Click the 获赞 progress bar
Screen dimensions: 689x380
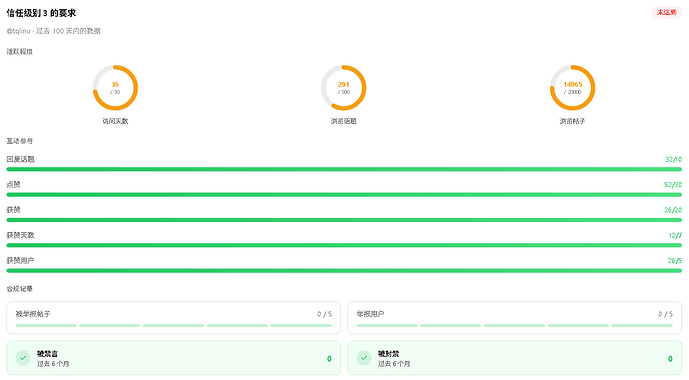[x=344, y=220]
